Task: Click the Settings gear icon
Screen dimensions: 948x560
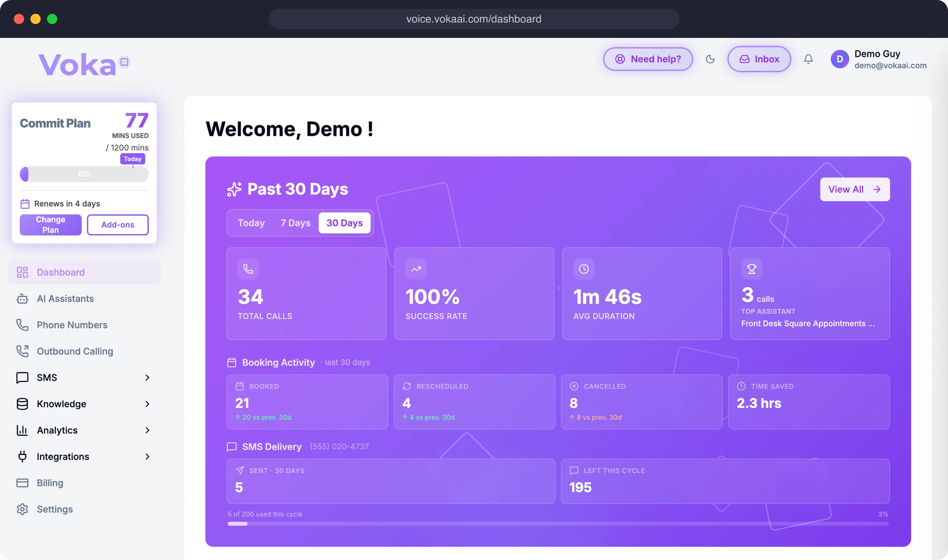Action: pos(22,509)
